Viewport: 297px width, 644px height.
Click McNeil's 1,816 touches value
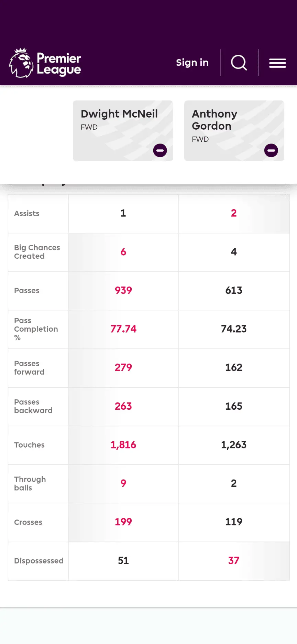click(123, 445)
